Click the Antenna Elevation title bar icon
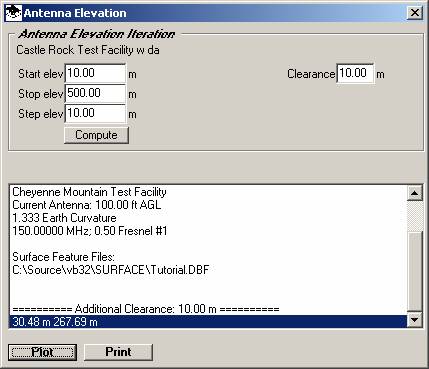 coord(14,13)
